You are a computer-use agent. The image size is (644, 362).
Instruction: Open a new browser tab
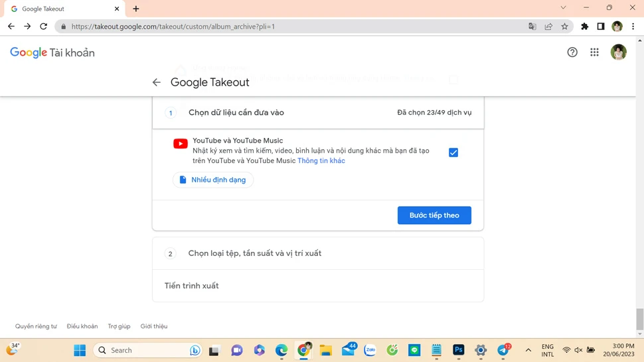click(136, 9)
